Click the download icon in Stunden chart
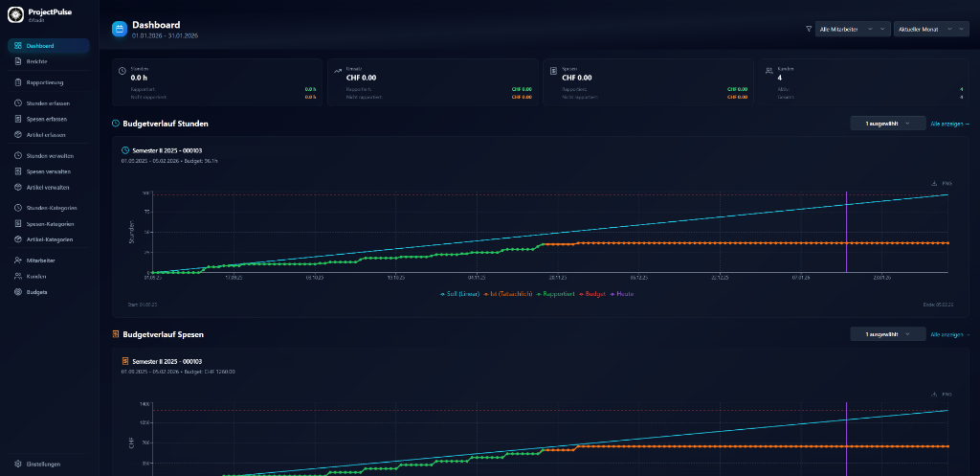Viewport: 980px width, 476px height. coord(934,183)
